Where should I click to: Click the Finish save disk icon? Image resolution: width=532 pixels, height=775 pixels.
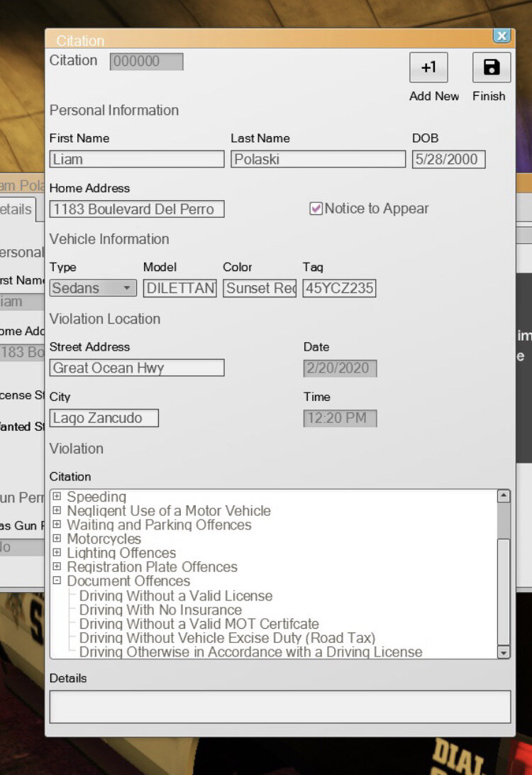491,68
